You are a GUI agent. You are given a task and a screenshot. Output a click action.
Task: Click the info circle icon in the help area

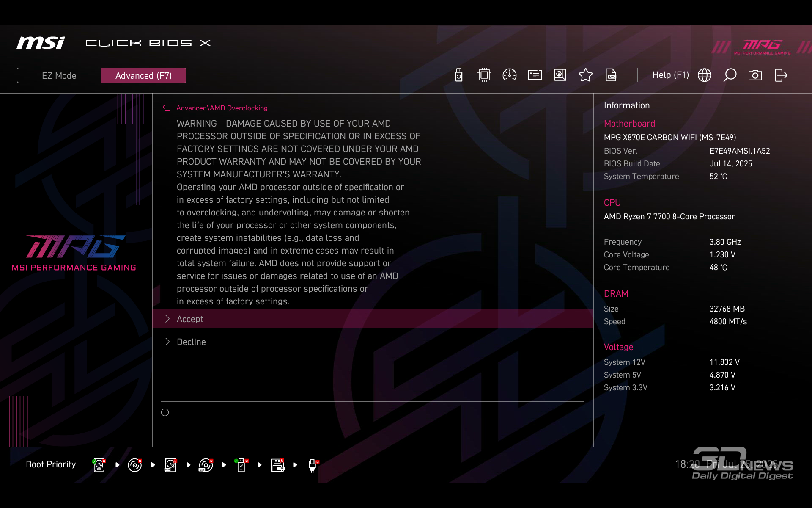pyautogui.click(x=165, y=412)
